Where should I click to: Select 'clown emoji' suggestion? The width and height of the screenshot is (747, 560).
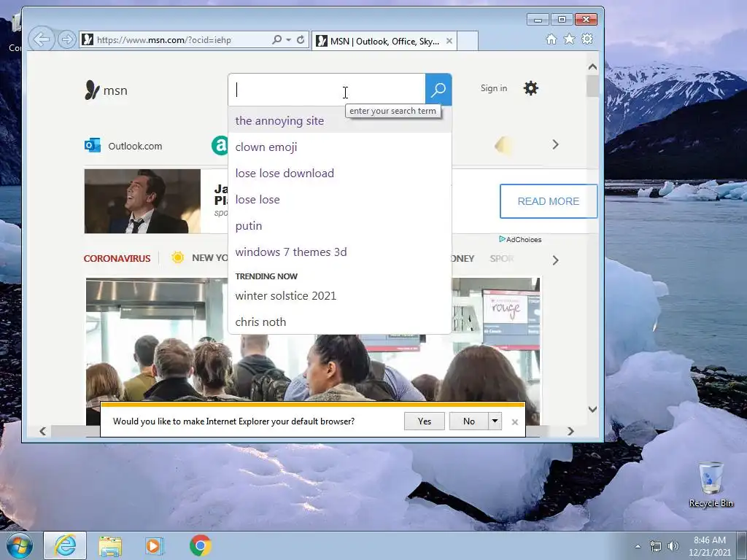339,147
